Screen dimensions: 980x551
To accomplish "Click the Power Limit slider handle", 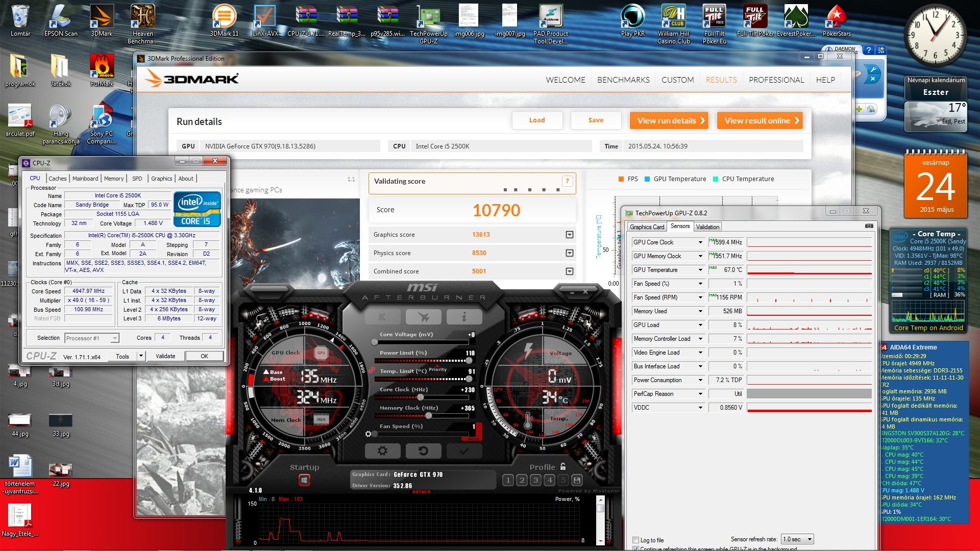I will tap(469, 361).
